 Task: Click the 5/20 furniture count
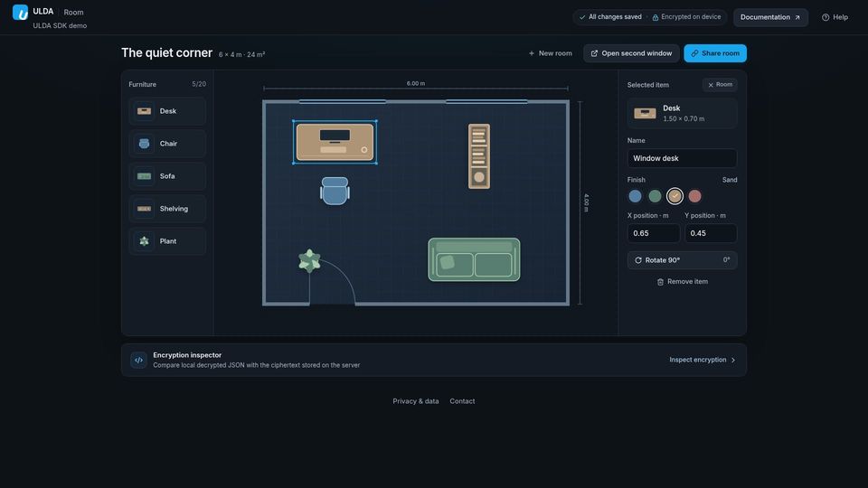click(199, 85)
